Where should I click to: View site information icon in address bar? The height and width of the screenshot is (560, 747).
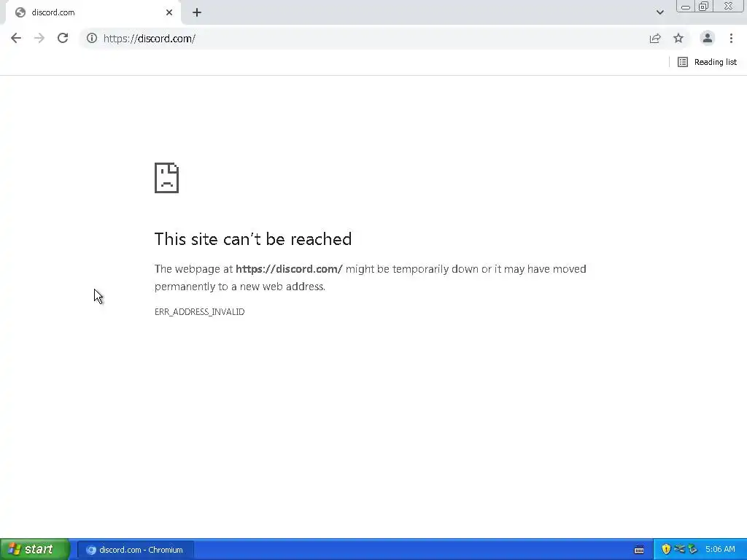(x=91, y=38)
